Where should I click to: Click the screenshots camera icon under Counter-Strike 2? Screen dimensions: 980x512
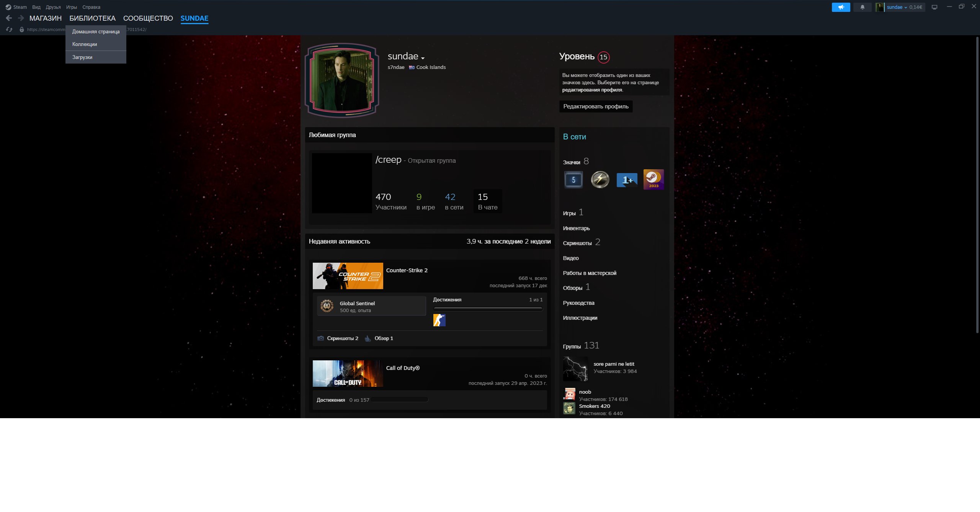point(320,338)
